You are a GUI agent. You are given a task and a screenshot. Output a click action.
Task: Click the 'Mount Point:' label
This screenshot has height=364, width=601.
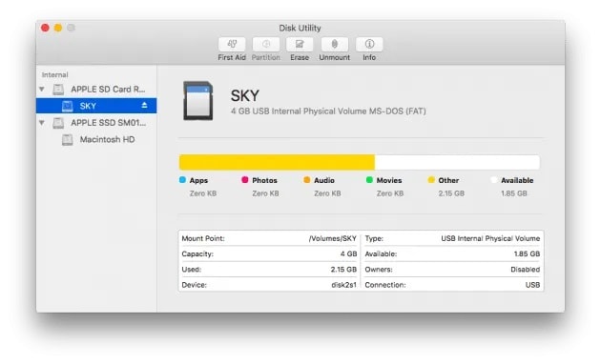tap(203, 238)
